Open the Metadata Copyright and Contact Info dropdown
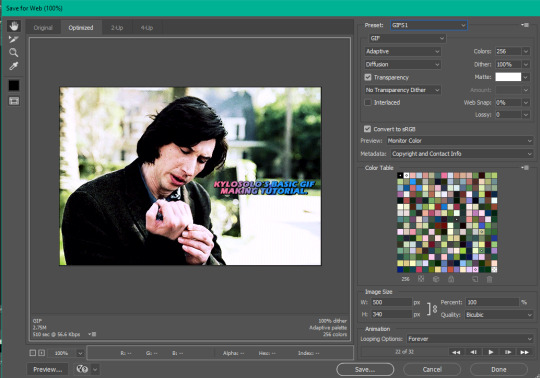This screenshot has height=378, width=540. (x=462, y=154)
